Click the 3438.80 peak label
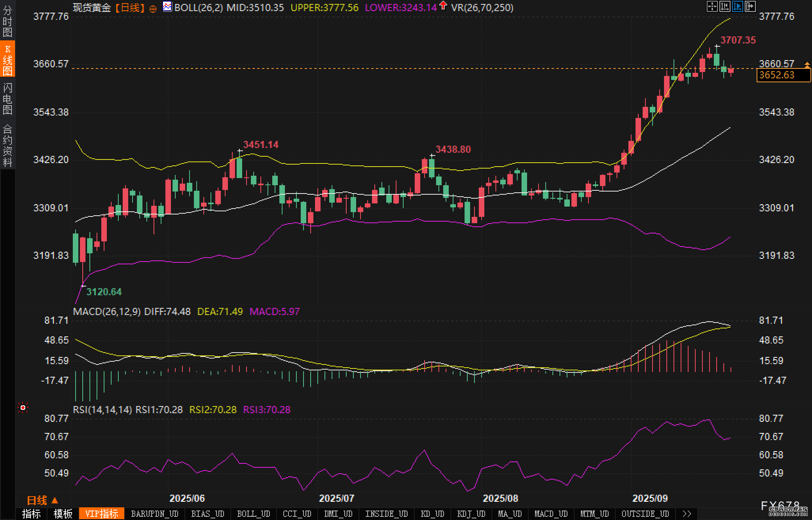The image size is (812, 520). pyautogui.click(x=453, y=149)
